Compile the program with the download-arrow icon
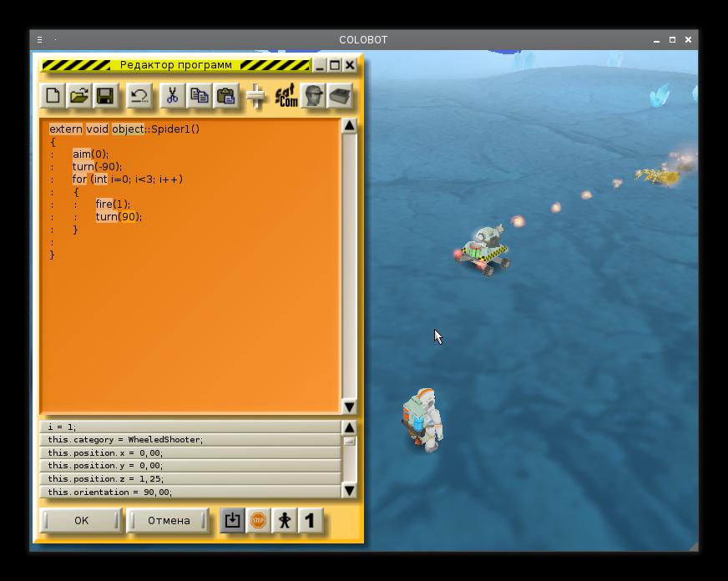The image size is (728, 581). click(232, 520)
